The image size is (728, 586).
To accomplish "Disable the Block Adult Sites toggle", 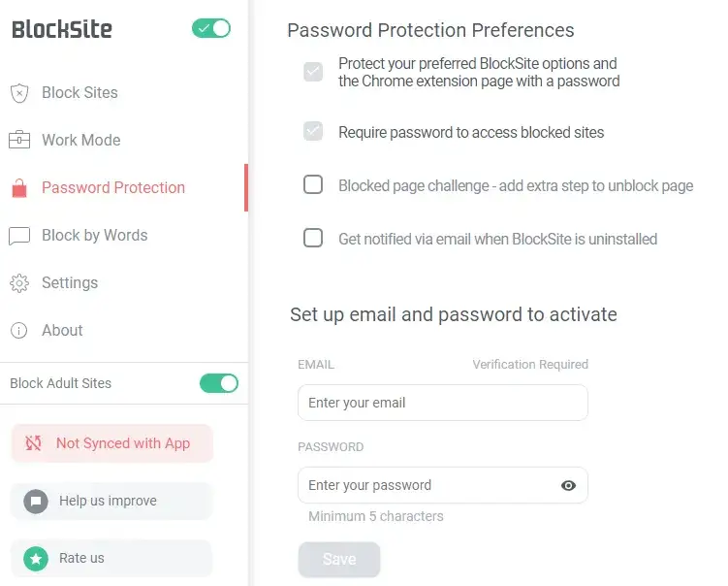I will coord(219,383).
